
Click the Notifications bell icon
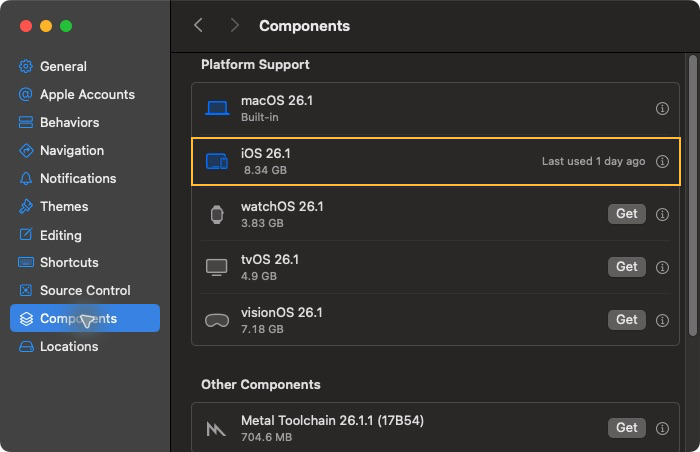pyautogui.click(x=26, y=178)
